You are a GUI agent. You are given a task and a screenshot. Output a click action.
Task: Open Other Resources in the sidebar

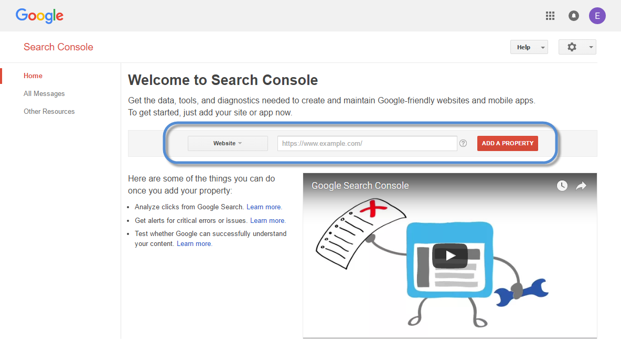(x=49, y=112)
